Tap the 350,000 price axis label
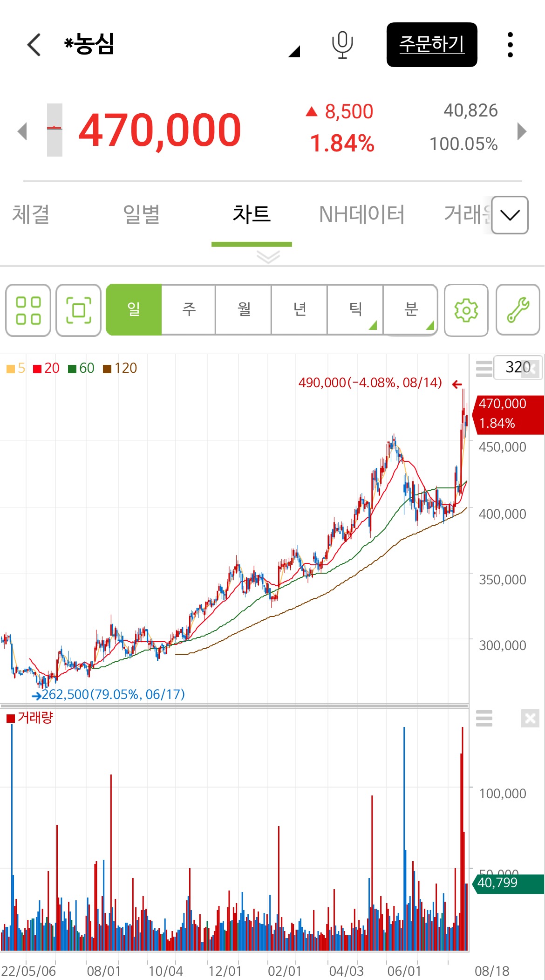The image size is (545, 980). pos(503,580)
